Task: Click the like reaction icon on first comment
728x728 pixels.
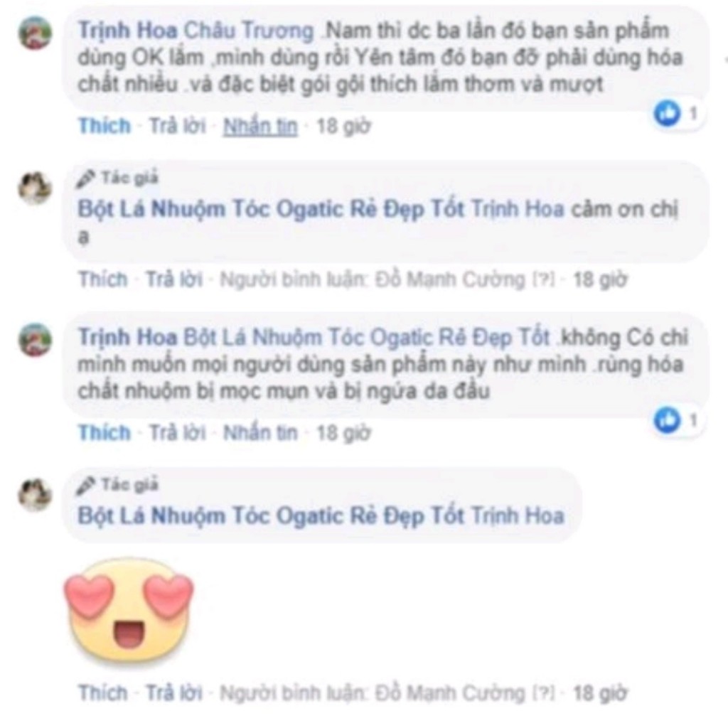Action: (x=667, y=113)
